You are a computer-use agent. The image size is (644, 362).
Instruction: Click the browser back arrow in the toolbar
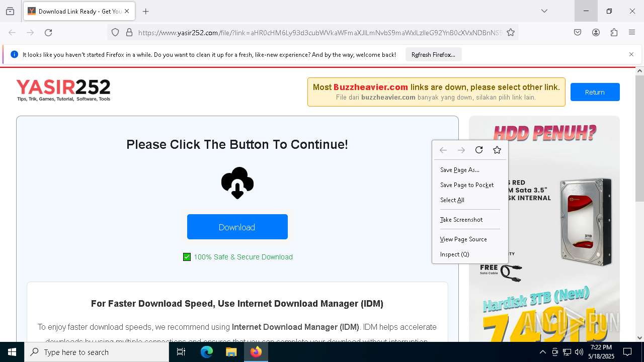(x=12, y=32)
